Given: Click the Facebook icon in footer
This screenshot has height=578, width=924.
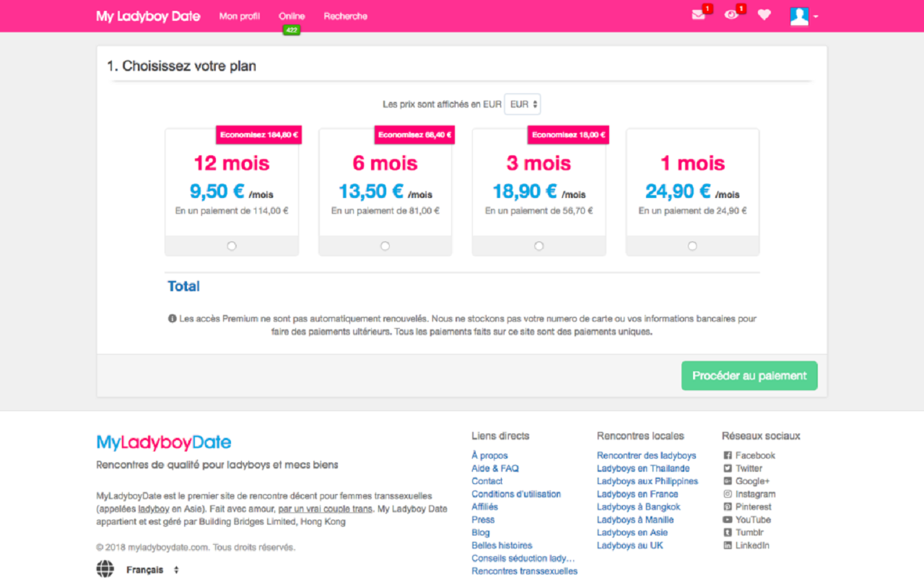Looking at the screenshot, I should point(728,456).
